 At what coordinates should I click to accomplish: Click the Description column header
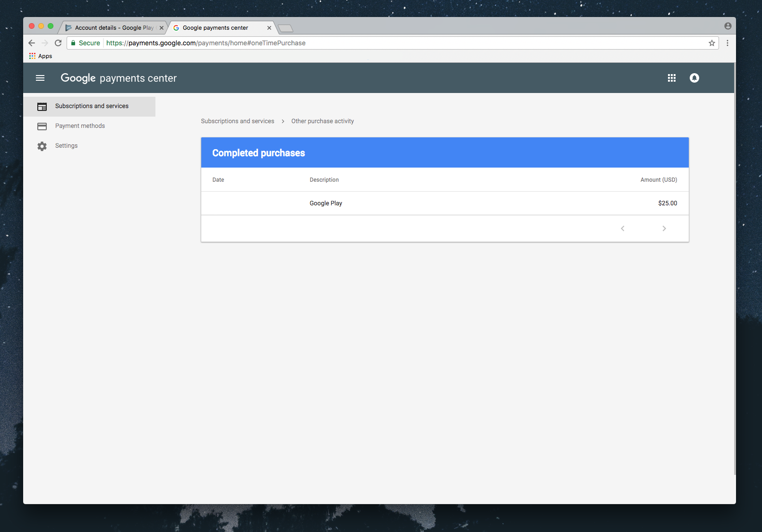pos(324,180)
